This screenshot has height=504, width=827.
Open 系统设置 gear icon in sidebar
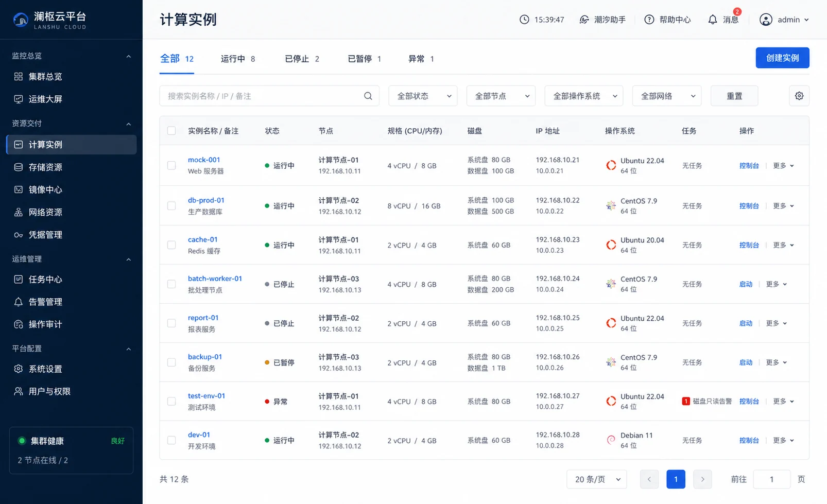tap(19, 369)
